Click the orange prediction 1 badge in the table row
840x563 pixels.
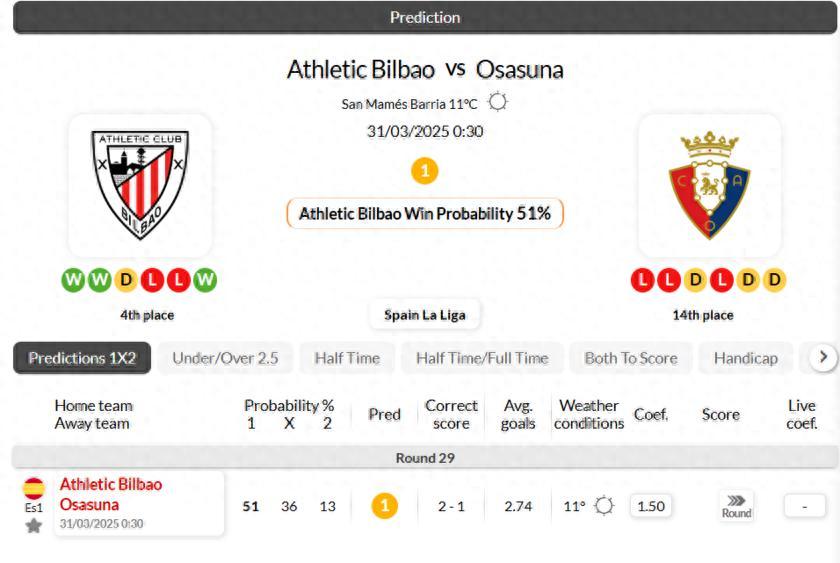click(384, 506)
